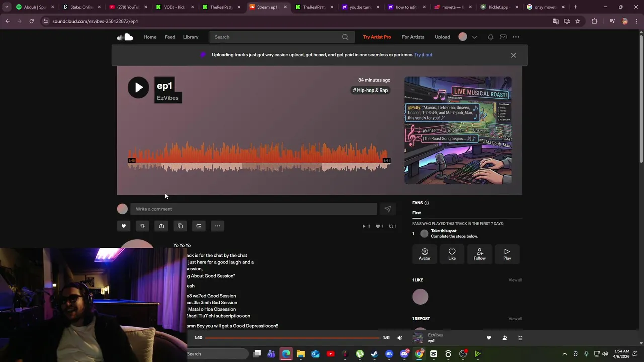Click the SoundCloud search box
Screen dimensions: 644x362
point(282,37)
